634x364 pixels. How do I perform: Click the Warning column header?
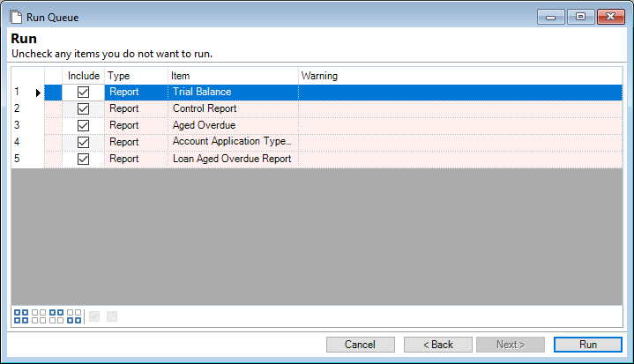tap(460, 76)
